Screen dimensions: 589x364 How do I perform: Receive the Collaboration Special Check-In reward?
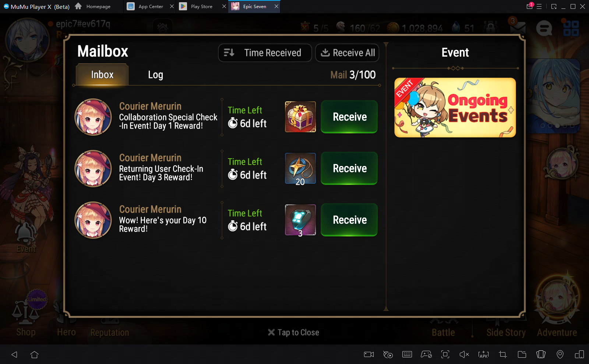click(349, 117)
